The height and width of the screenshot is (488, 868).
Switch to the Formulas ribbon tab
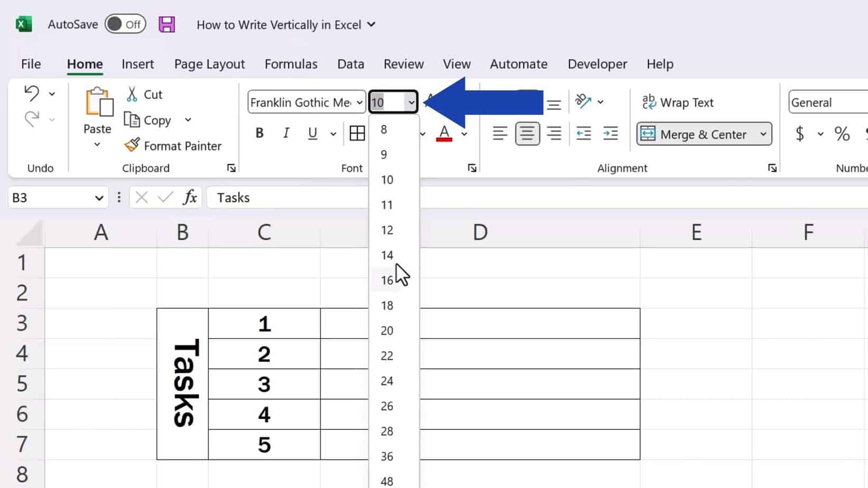[x=291, y=64]
